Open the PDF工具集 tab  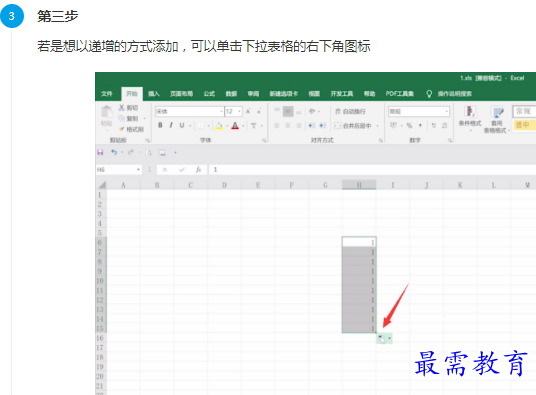click(400, 94)
